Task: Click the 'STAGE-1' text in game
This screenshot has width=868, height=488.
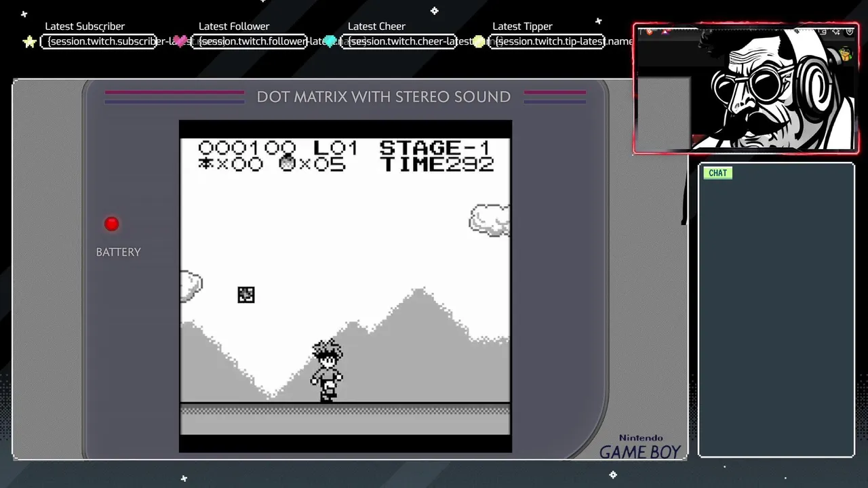Action: (x=435, y=148)
